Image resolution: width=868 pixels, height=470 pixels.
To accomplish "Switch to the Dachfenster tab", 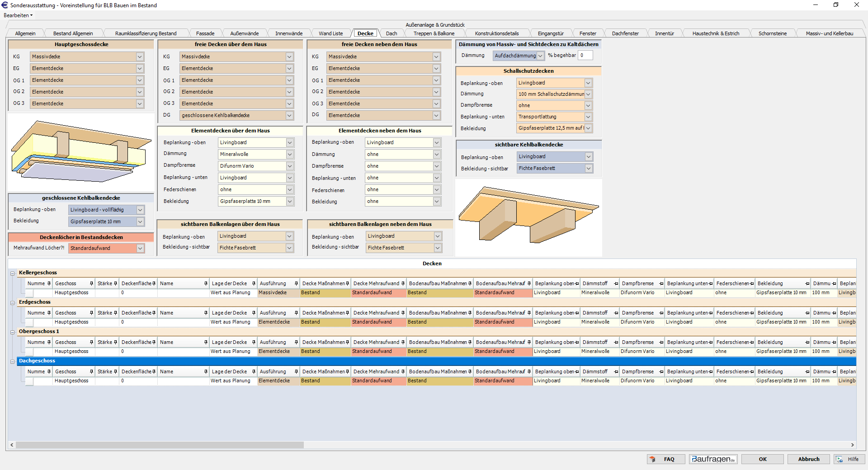I will tap(625, 33).
